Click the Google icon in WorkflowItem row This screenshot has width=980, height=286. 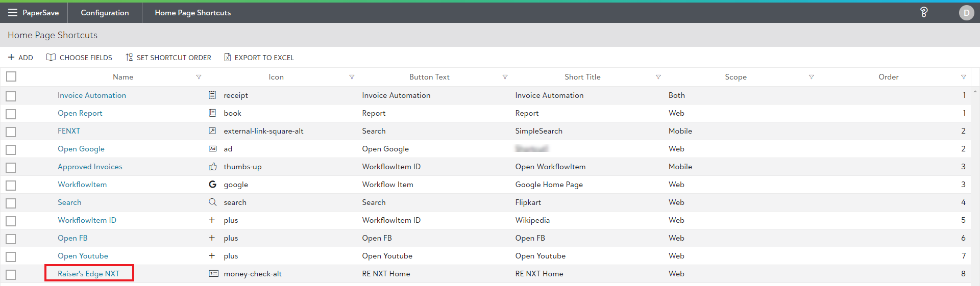point(212,185)
